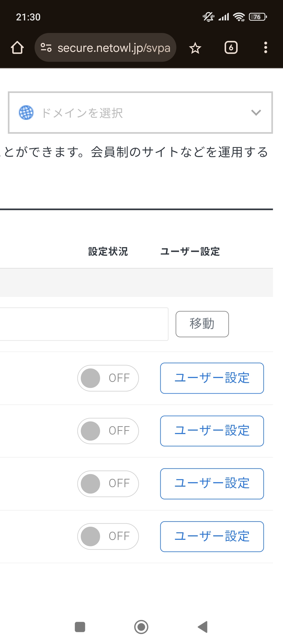Open the browser three-dot menu

coord(266,48)
